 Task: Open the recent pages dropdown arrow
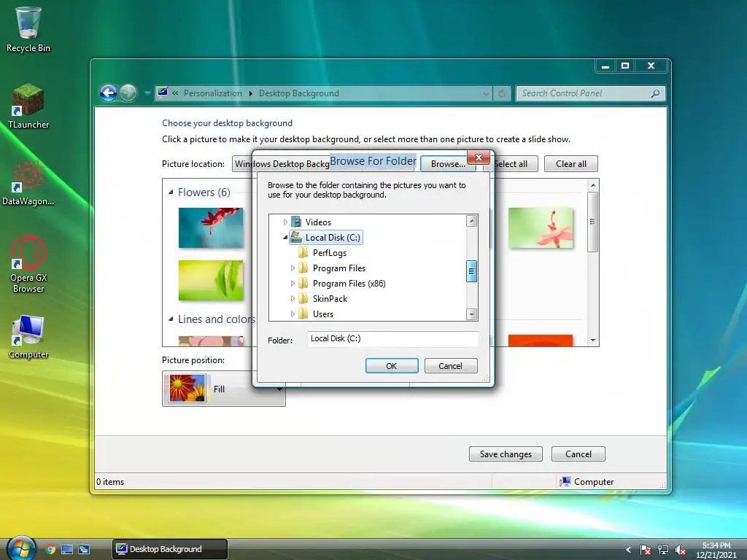[x=147, y=93]
